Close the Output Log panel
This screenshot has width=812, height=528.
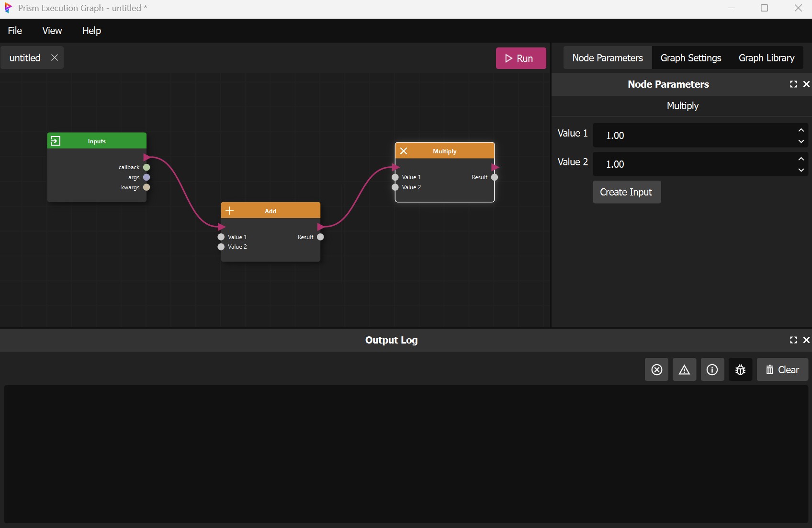(806, 340)
